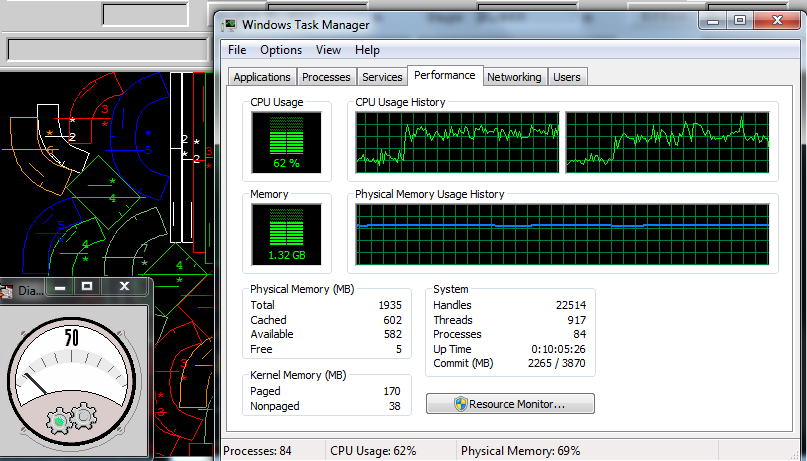Maximize the Windows Task Manager window
The height and width of the screenshot is (461, 807).
pos(740,21)
